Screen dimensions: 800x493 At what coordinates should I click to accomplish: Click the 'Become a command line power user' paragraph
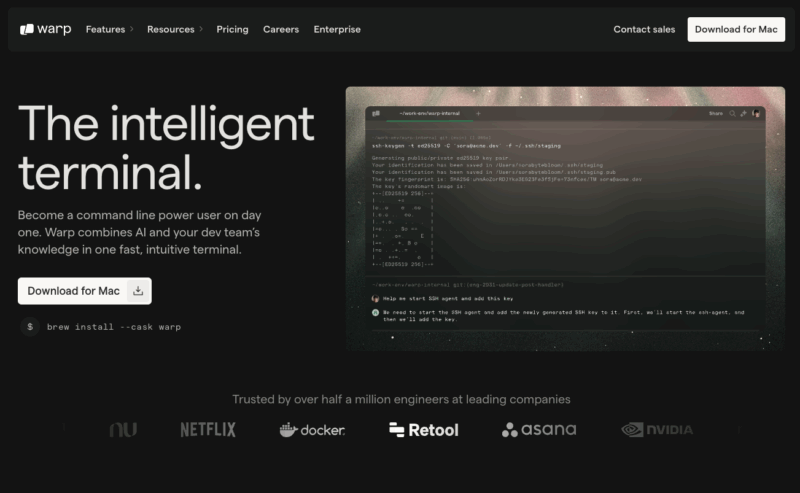pyautogui.click(x=139, y=232)
